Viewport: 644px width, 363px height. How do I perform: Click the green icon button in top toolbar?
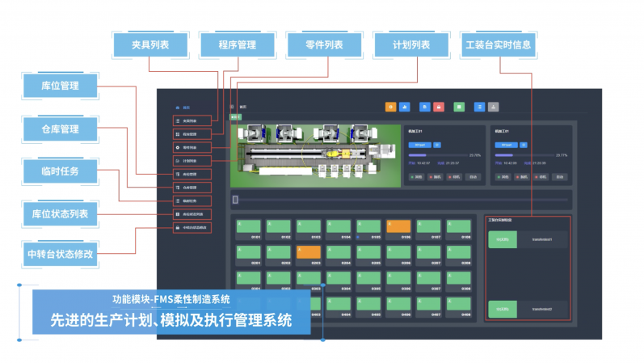(459, 106)
